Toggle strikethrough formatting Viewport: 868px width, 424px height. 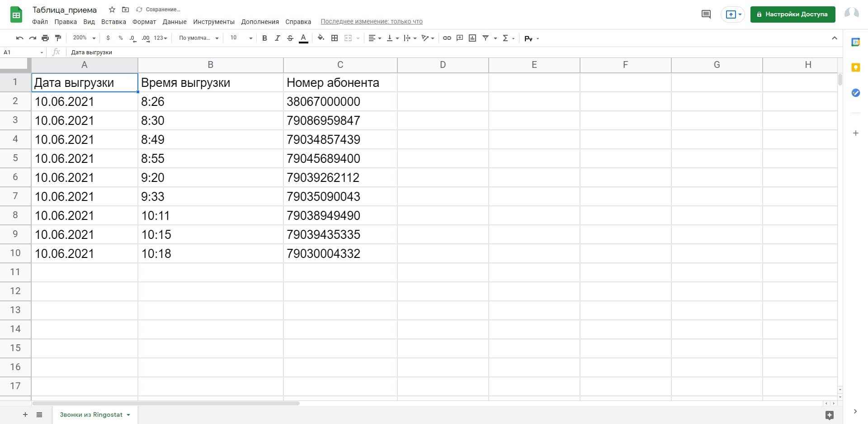(x=290, y=38)
